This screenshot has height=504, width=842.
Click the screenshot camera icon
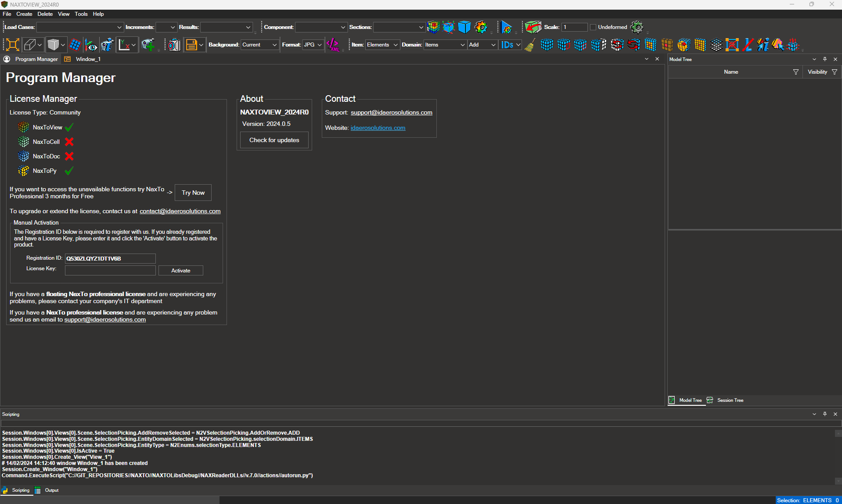click(174, 45)
